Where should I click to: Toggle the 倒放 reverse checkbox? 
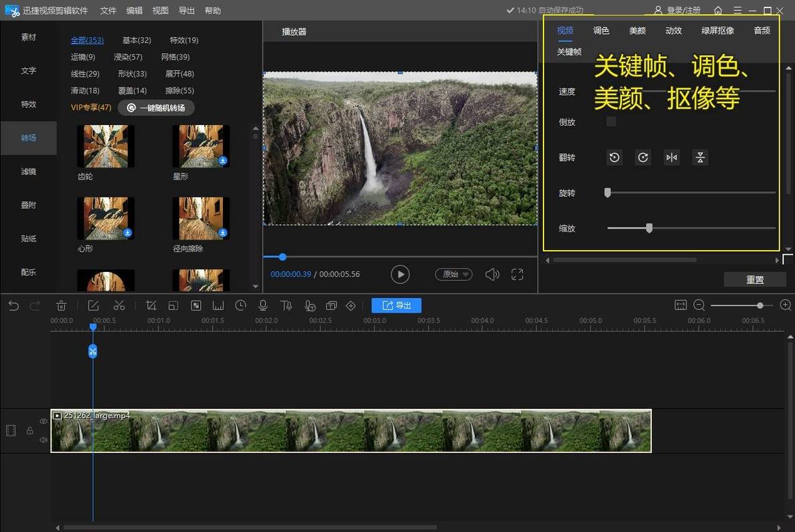point(611,122)
